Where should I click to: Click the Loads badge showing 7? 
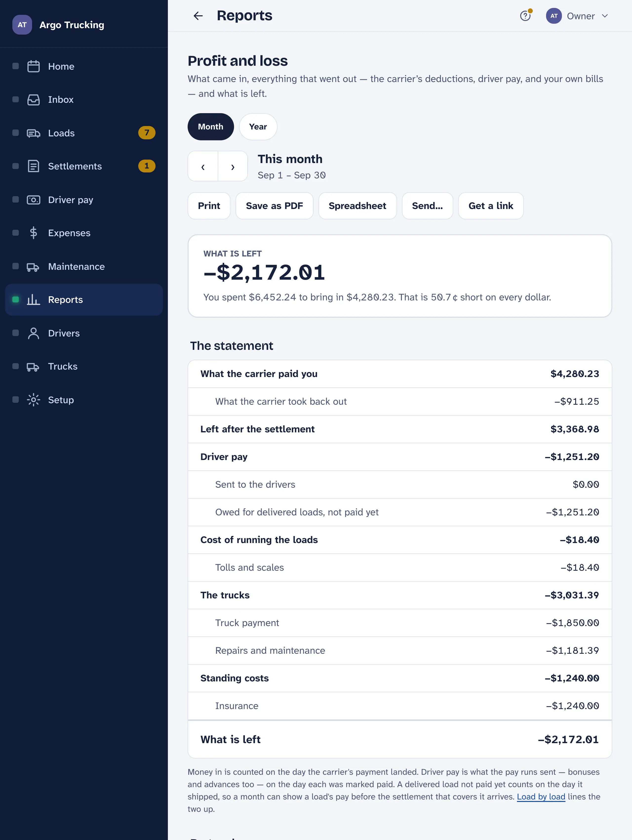point(146,132)
